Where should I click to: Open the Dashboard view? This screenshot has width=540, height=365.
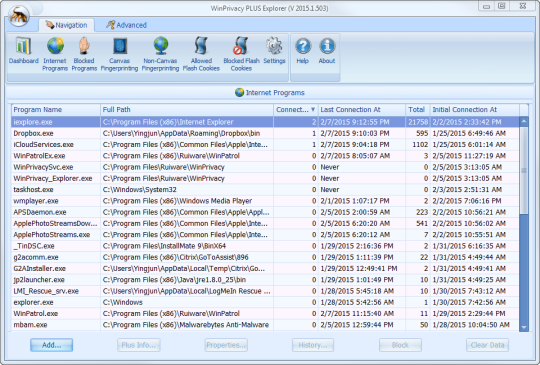point(23,50)
